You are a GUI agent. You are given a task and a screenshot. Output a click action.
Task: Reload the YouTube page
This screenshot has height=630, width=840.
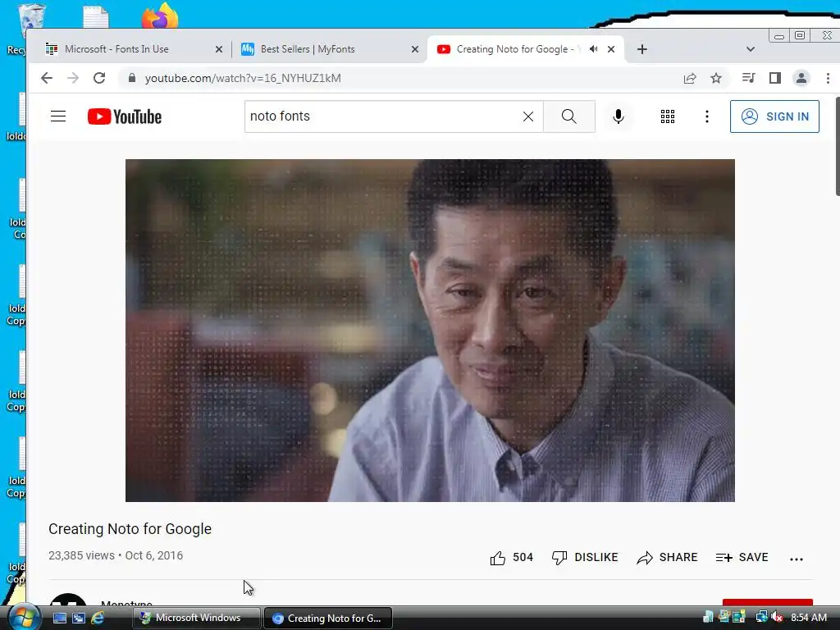coord(99,78)
